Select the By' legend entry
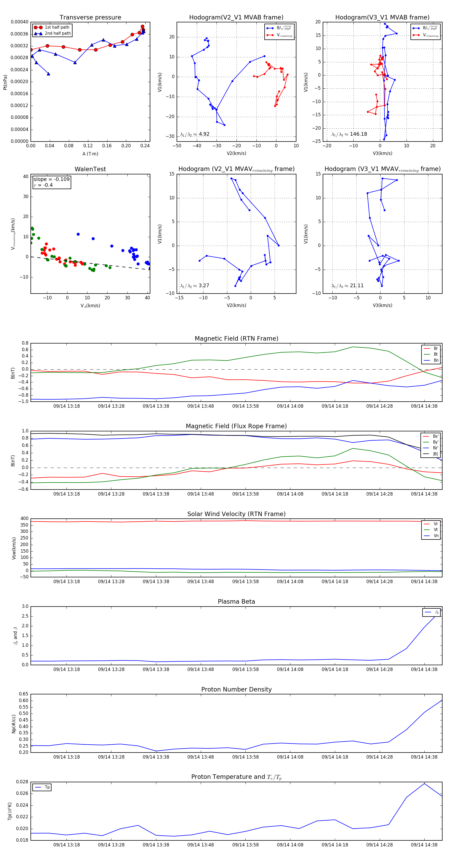This screenshot has width=473, height=868. click(431, 442)
